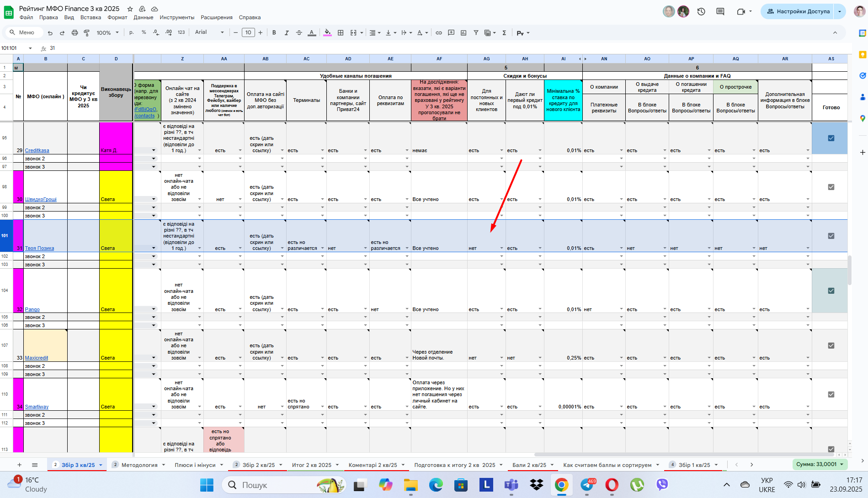This screenshot has width=868, height=498.
Task: Open vertical align dropdown
Action: click(x=391, y=33)
